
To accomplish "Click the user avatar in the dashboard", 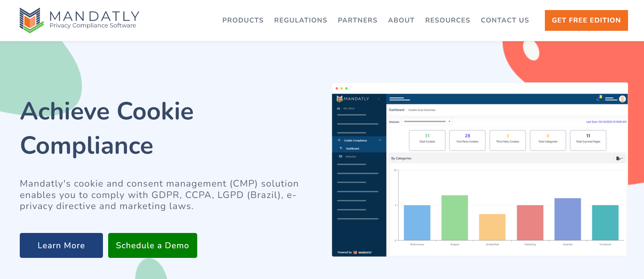I will click(623, 99).
